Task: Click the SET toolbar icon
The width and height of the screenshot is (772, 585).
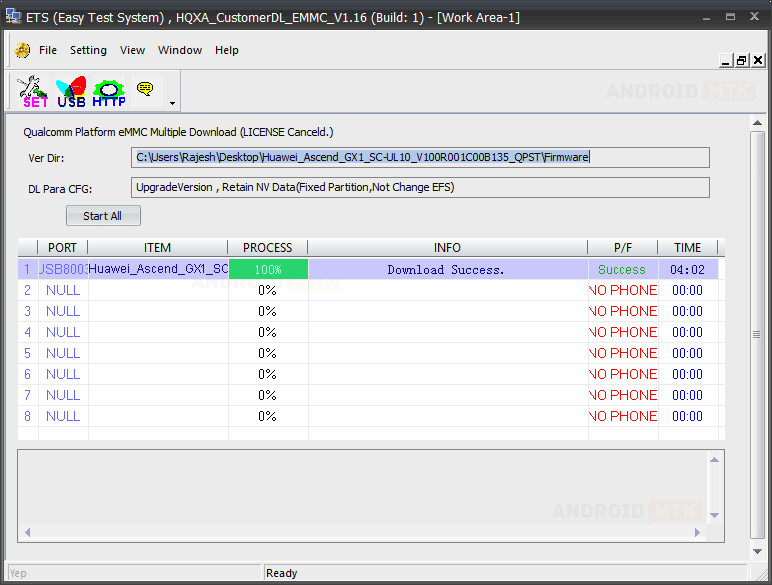Action: pyautogui.click(x=35, y=92)
